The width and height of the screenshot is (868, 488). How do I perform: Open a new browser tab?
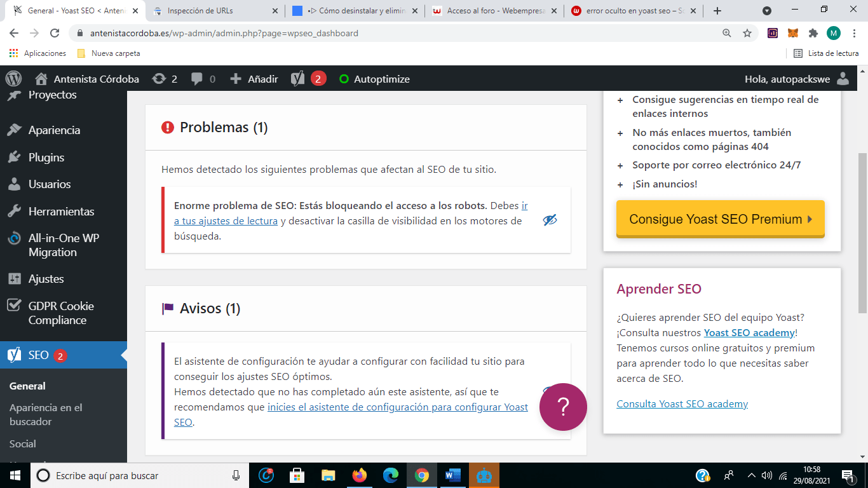click(x=717, y=11)
